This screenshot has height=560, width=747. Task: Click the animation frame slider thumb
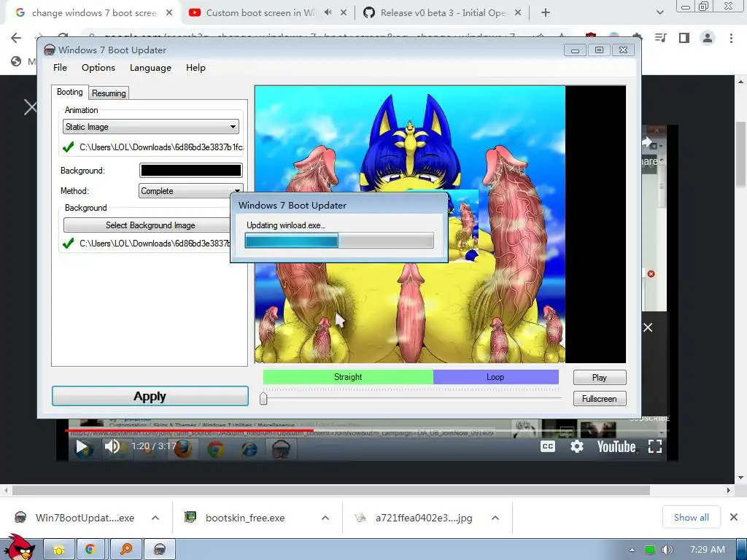(x=263, y=399)
